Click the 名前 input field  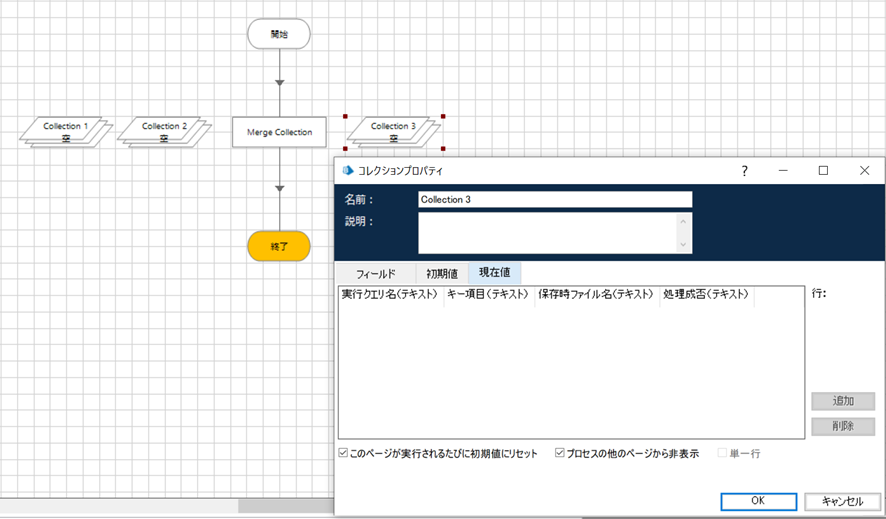[x=555, y=199]
